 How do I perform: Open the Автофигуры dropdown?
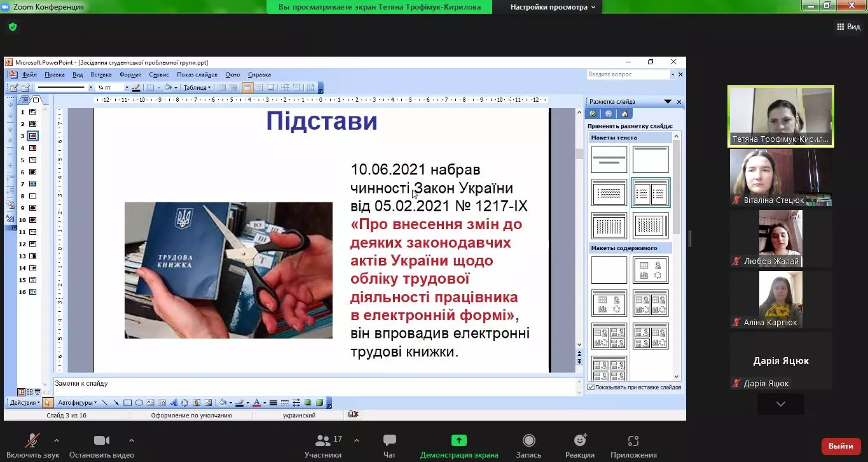point(74,402)
